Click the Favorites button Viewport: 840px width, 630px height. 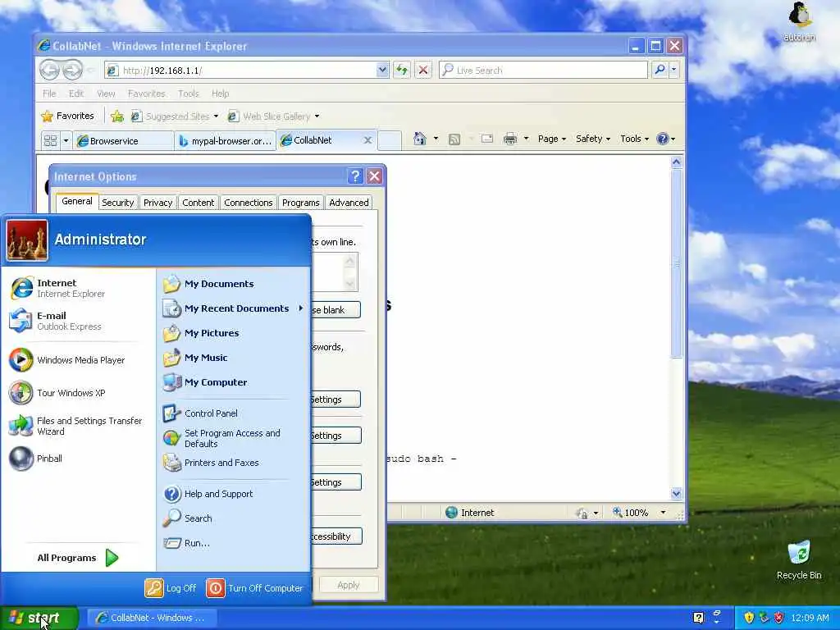pos(67,116)
